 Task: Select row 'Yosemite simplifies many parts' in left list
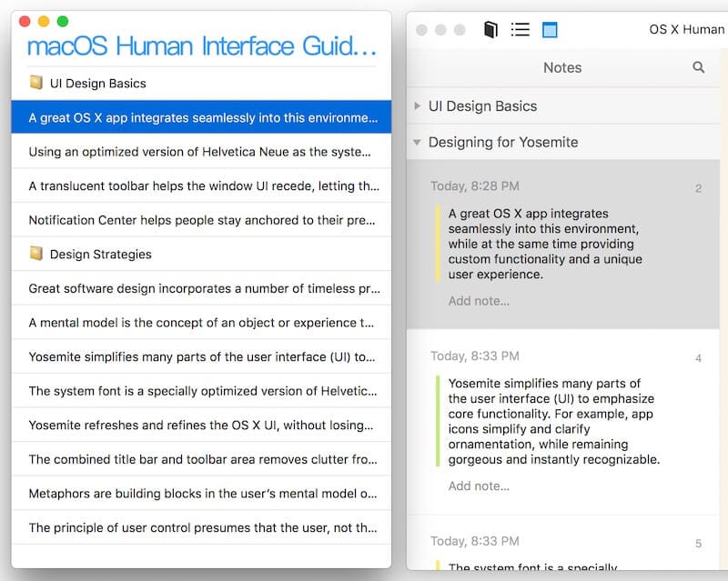click(201, 356)
